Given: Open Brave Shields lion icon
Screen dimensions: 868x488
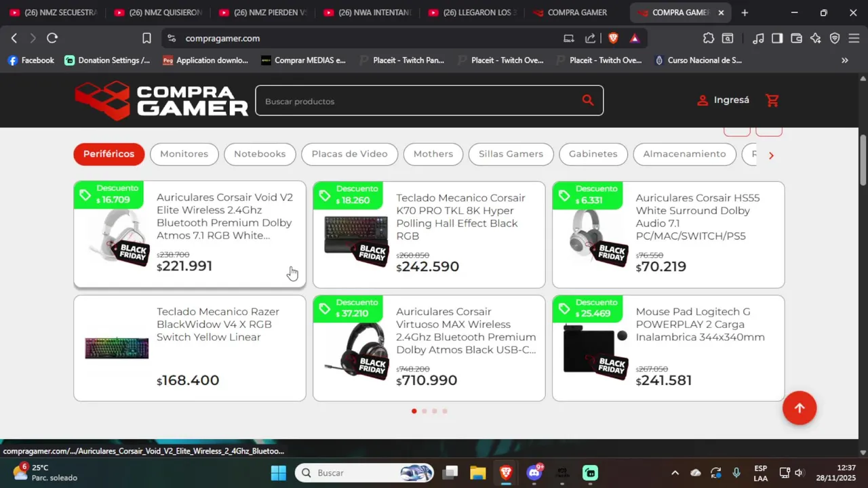Looking at the screenshot, I should point(613,39).
